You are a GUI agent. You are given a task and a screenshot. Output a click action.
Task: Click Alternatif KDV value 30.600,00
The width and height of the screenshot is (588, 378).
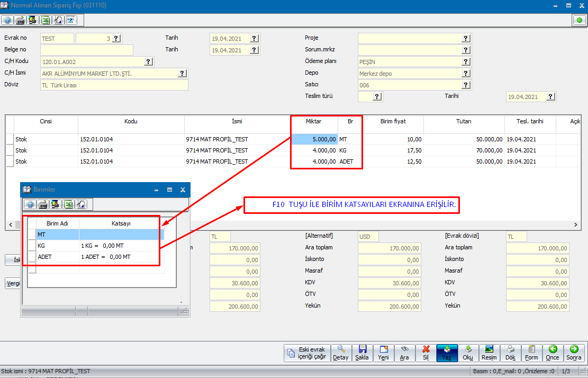(x=389, y=283)
